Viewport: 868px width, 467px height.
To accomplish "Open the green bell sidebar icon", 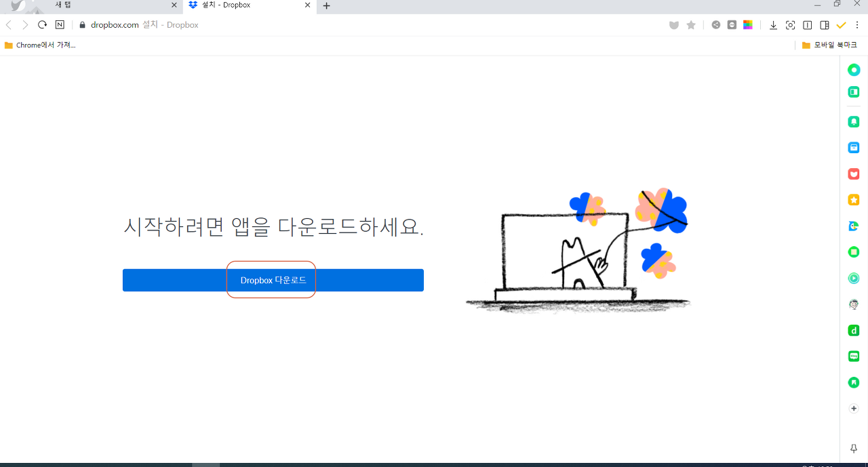I will click(x=854, y=122).
